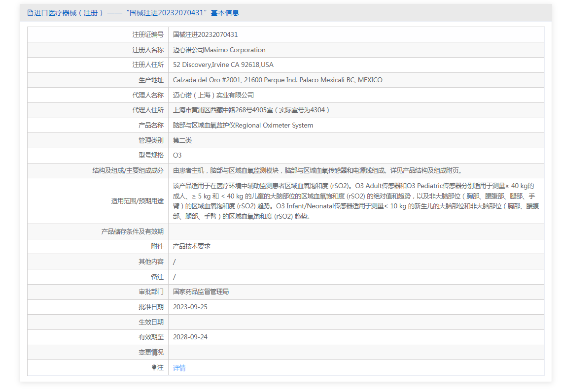The image size is (561, 392).
Task: Click the Calzada del Oro Mexicali address
Action: point(278,80)
